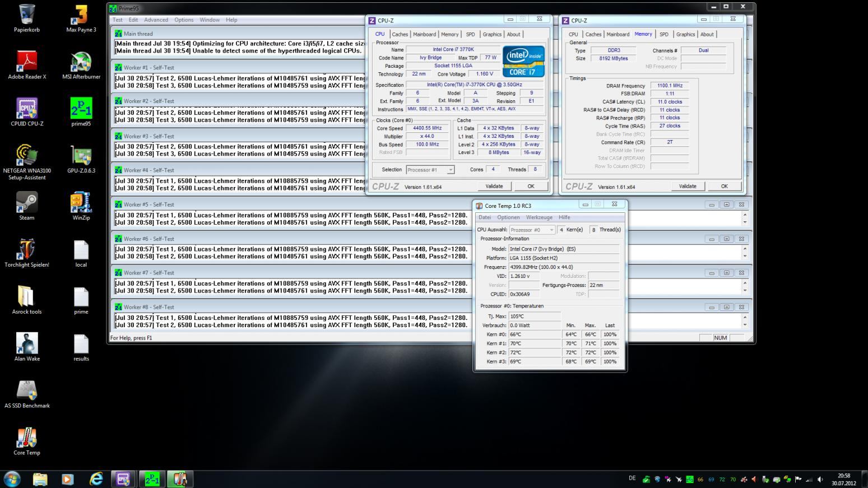The image size is (868, 488).
Task: Open the 'results' text file icon
Action: click(x=81, y=347)
